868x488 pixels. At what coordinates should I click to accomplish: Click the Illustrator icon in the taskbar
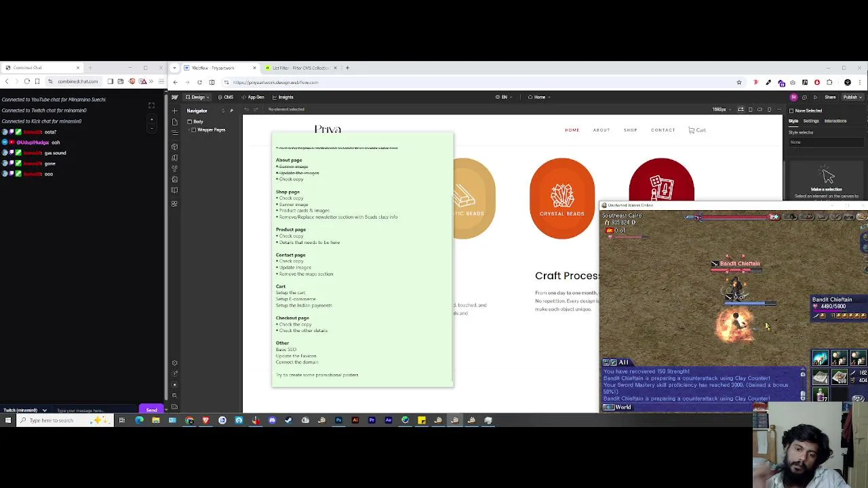pos(355,420)
